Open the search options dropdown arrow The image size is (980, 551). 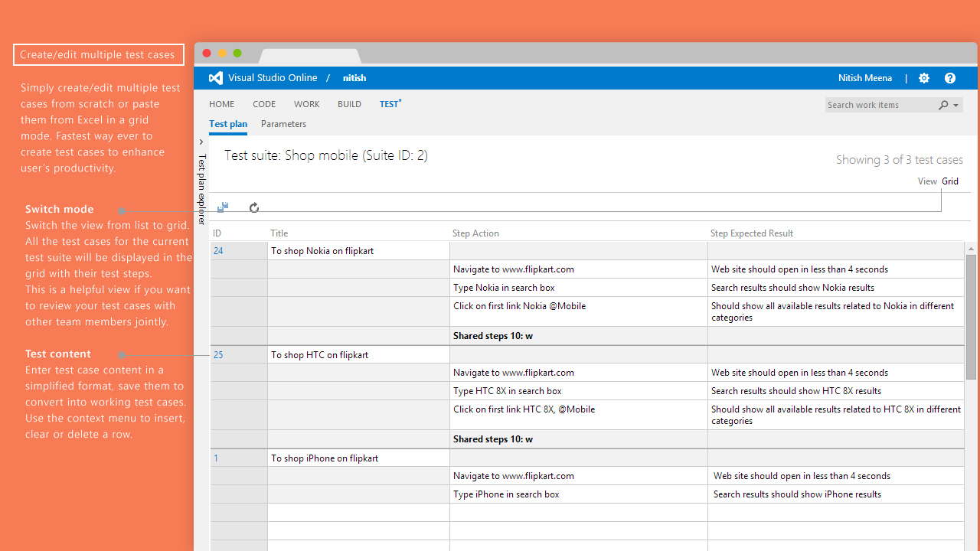click(955, 105)
